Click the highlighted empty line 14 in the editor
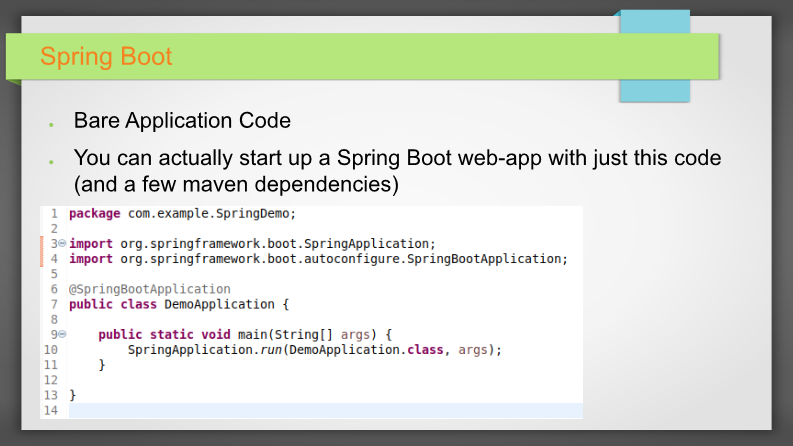This screenshot has width=793, height=446. pos(326,411)
